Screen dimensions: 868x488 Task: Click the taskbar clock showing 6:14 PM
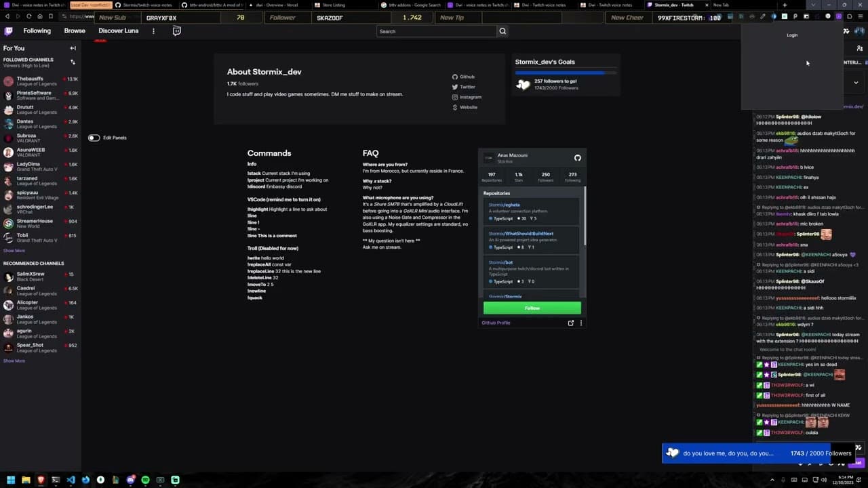(x=843, y=480)
